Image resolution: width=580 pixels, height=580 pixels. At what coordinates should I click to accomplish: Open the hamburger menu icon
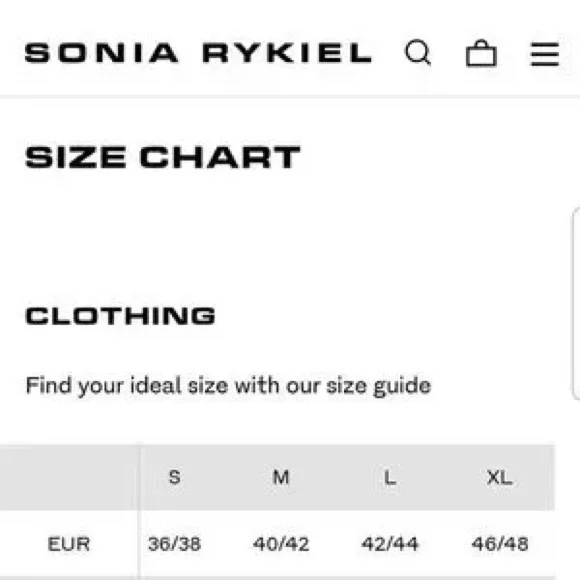pos(544,54)
